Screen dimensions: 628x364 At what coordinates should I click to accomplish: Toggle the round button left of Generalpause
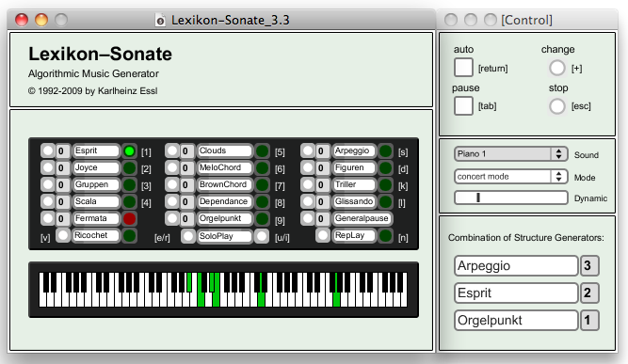(x=308, y=218)
